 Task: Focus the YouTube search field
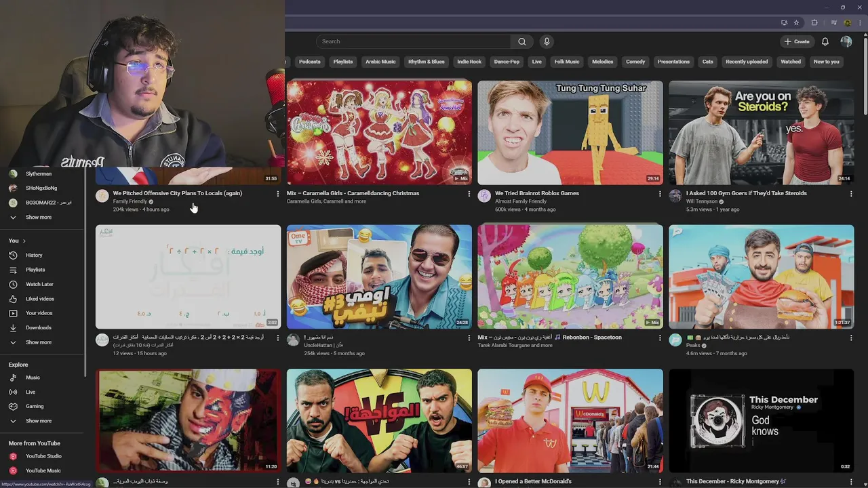pos(414,41)
